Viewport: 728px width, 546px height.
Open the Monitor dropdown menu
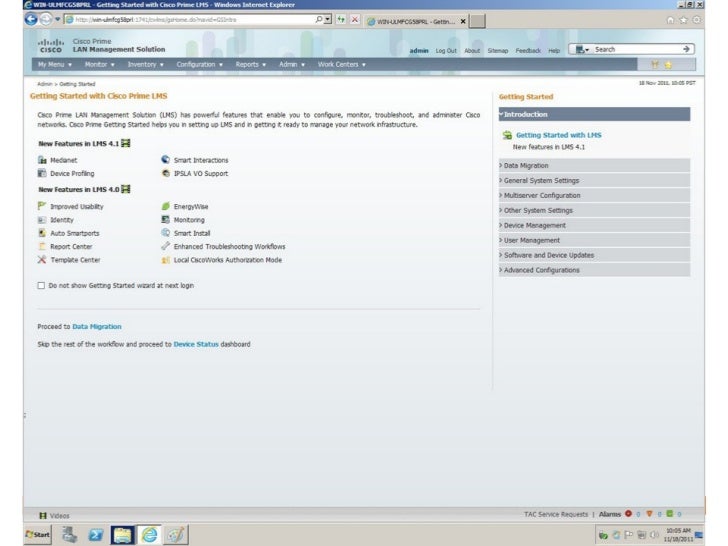click(x=99, y=65)
